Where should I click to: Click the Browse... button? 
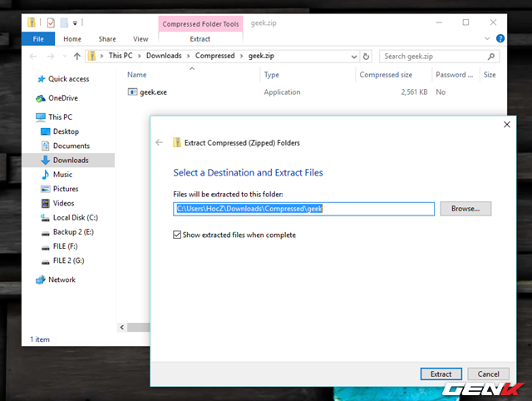coord(465,209)
